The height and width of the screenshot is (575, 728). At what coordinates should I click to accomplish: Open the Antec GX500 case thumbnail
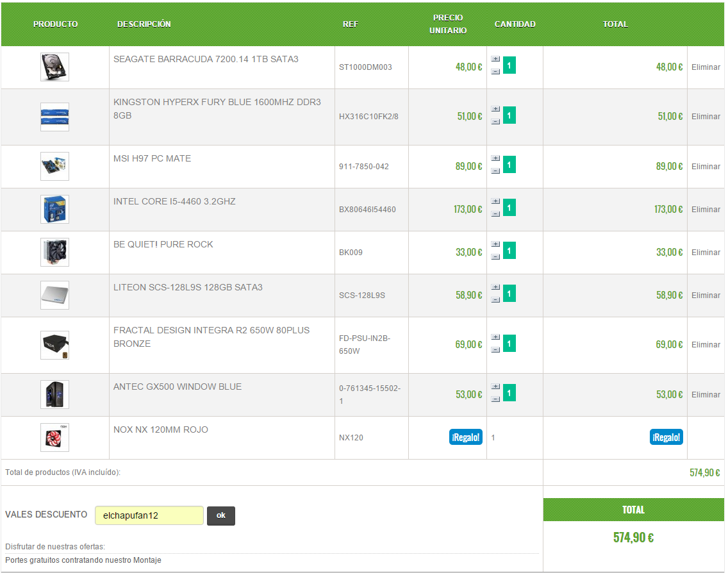click(54, 394)
